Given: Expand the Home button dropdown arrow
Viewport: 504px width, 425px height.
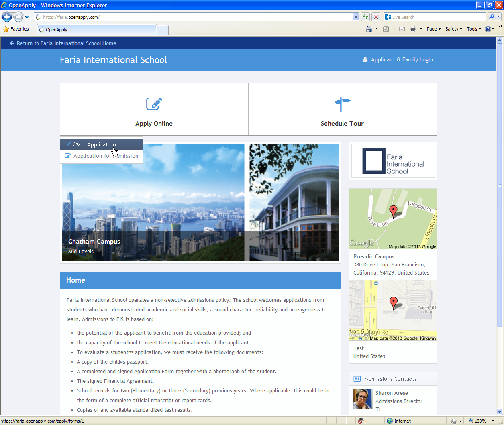Looking at the screenshot, I should point(377,29).
